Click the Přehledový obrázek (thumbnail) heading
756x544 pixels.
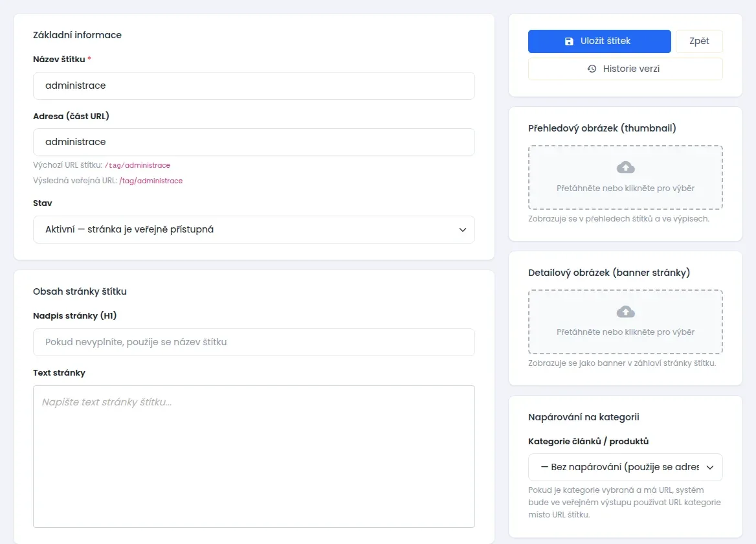pyautogui.click(x=602, y=128)
